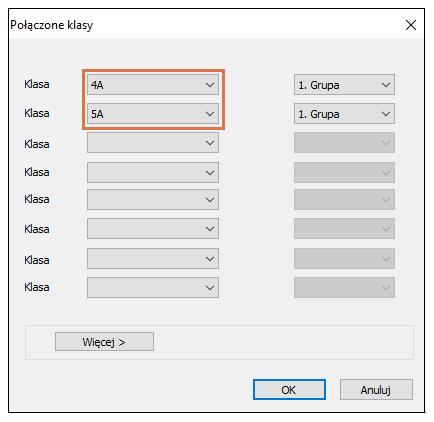
Task: Open the last empty Klasa dropdown
Action: click(x=153, y=287)
